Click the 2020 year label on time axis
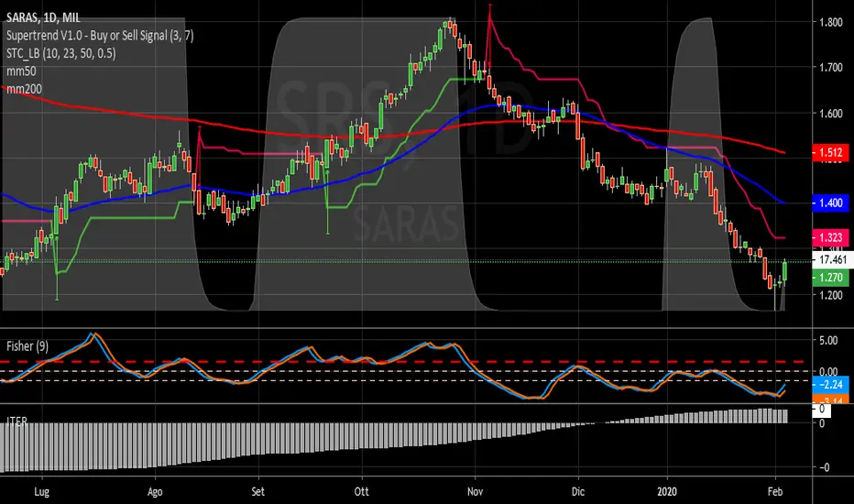Viewport: 854px width, 504px height. click(x=667, y=491)
